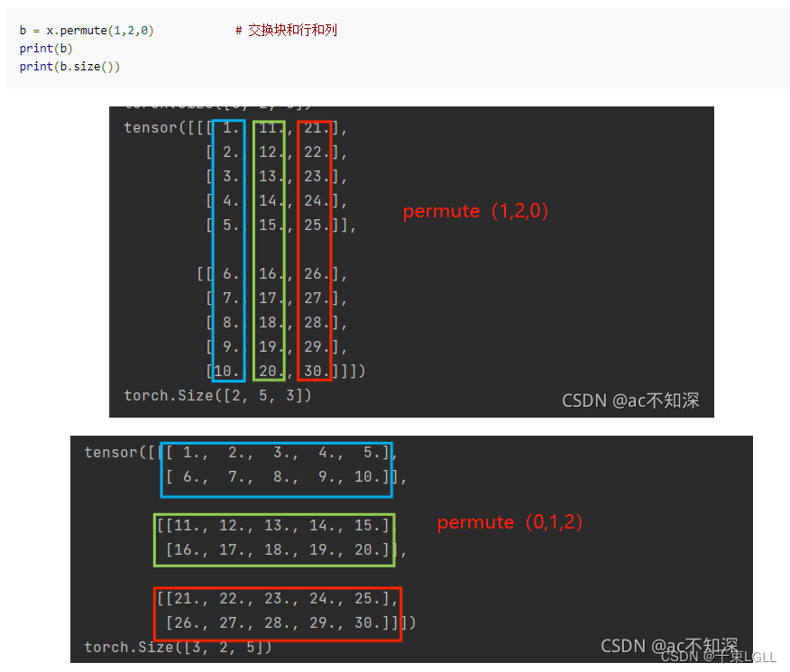
Task: Click the blue highlighted first-column box
Action: [231, 249]
